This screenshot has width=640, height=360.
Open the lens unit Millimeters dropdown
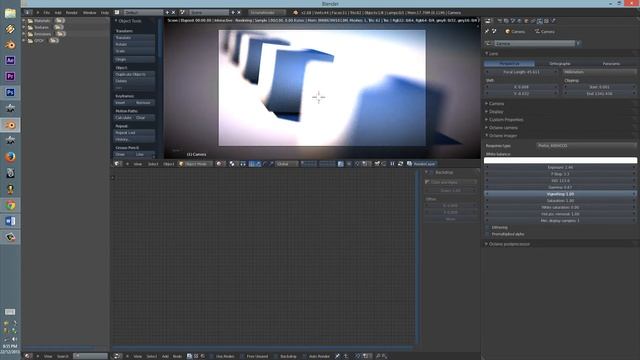pyautogui.click(x=600, y=72)
